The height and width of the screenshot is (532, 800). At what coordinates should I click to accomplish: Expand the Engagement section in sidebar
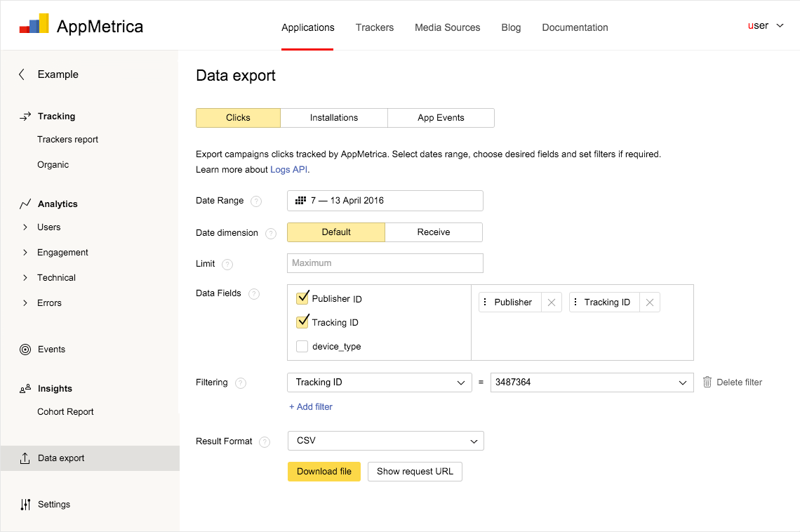coord(25,253)
